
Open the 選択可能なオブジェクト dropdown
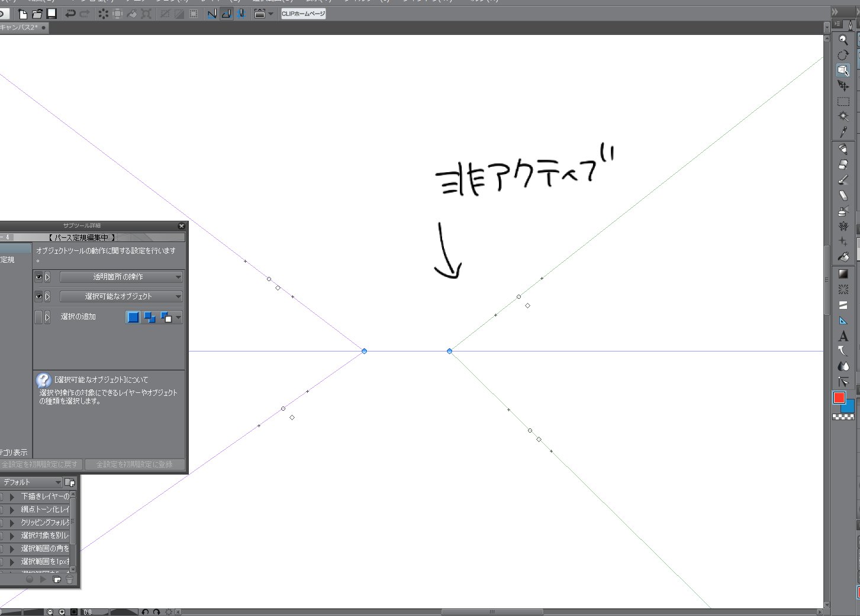tap(121, 296)
